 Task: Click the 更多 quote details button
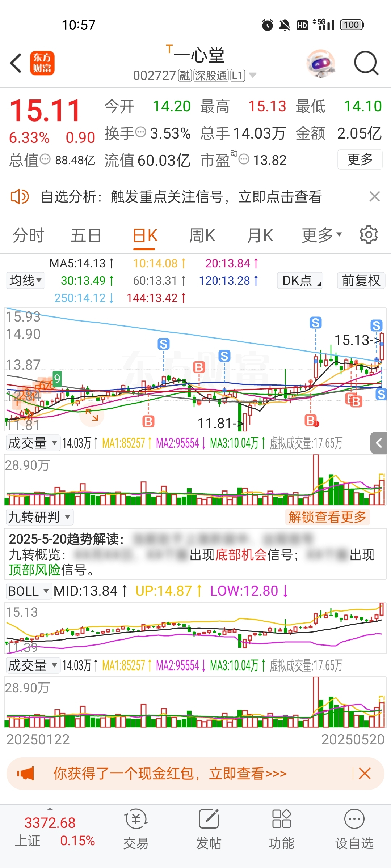360,159
